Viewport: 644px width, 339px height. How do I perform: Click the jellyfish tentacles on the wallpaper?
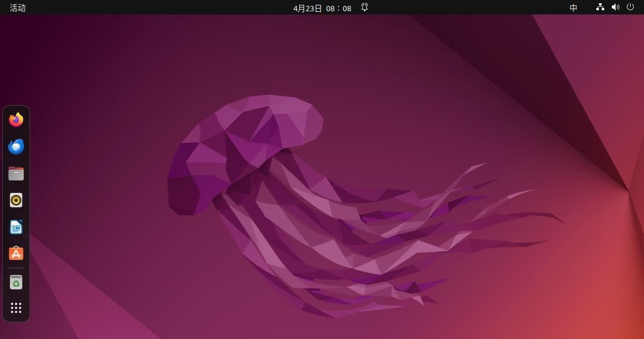click(375, 241)
